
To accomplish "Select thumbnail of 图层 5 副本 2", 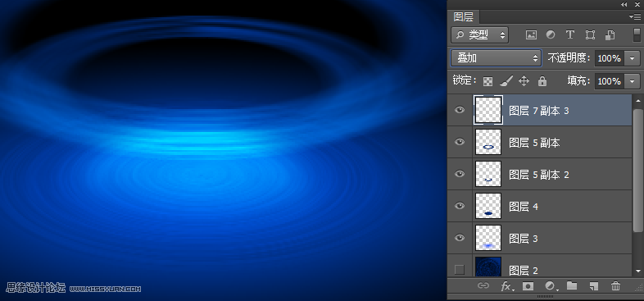I will (x=488, y=174).
